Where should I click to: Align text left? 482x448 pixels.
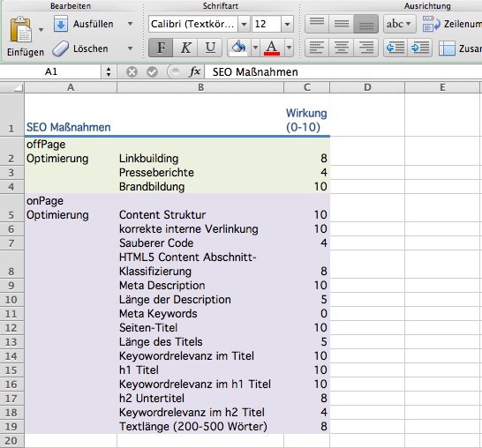click(317, 48)
